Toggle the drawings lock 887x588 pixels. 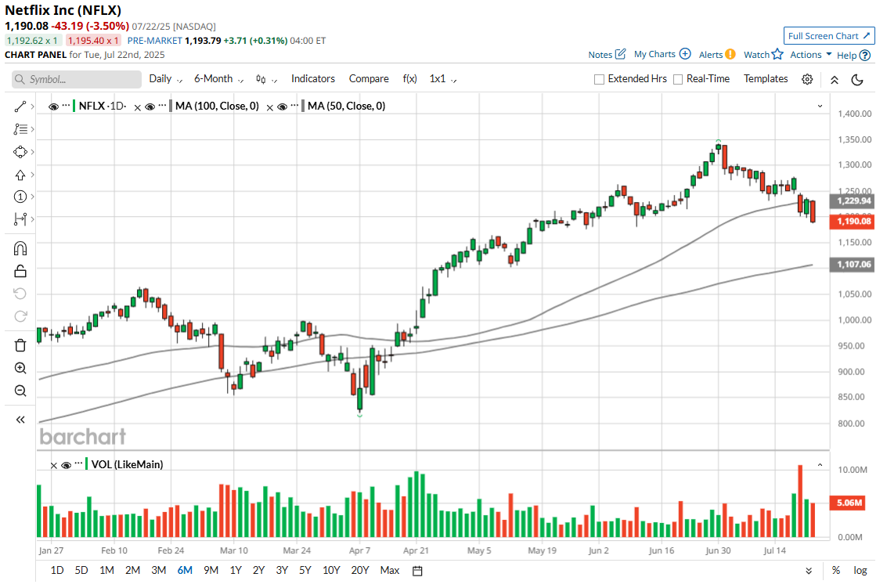20,271
